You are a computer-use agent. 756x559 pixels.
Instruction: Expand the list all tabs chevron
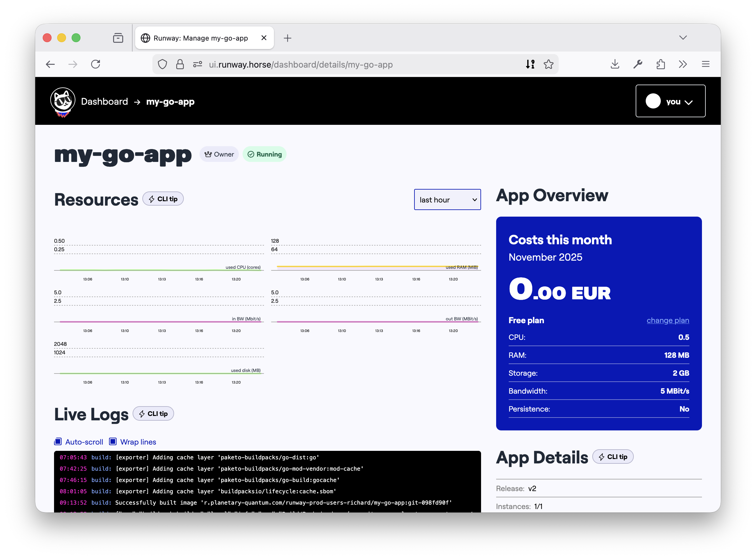coord(683,37)
